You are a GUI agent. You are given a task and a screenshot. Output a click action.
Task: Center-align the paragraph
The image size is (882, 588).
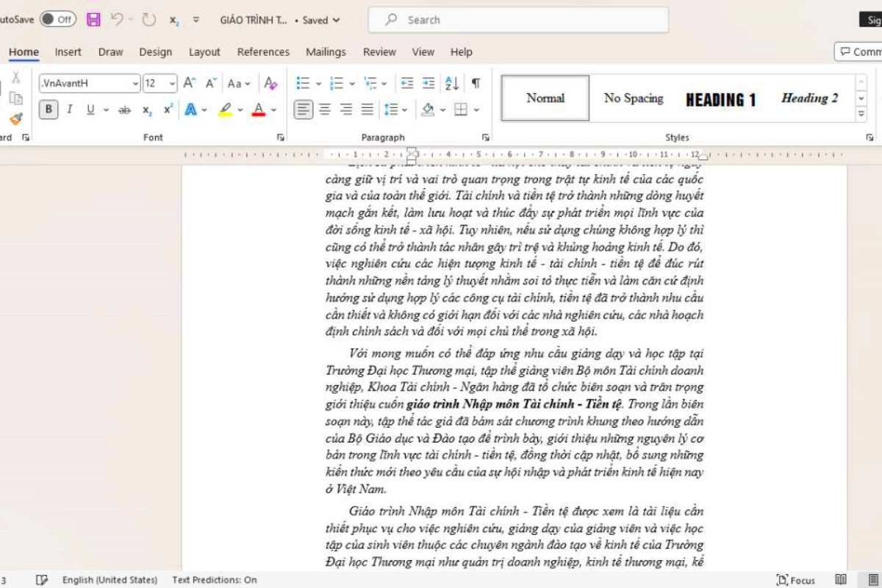[324, 110]
